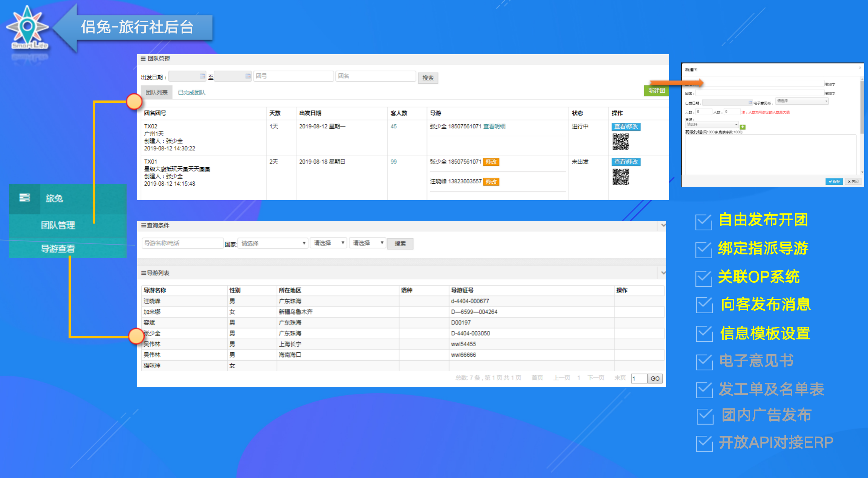The width and height of the screenshot is (868, 478).
Task: Collapse the 查询条件 panel chevron
Action: pyautogui.click(x=663, y=225)
